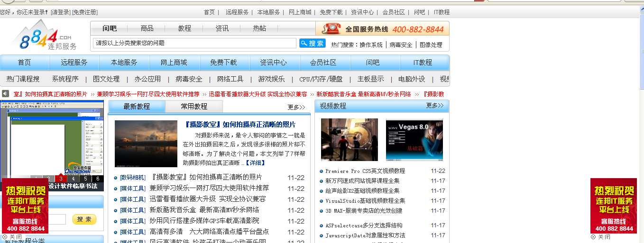Screen dimensions: 644x243
Task: Close the left floating red ad
Action: (x=12, y=237)
